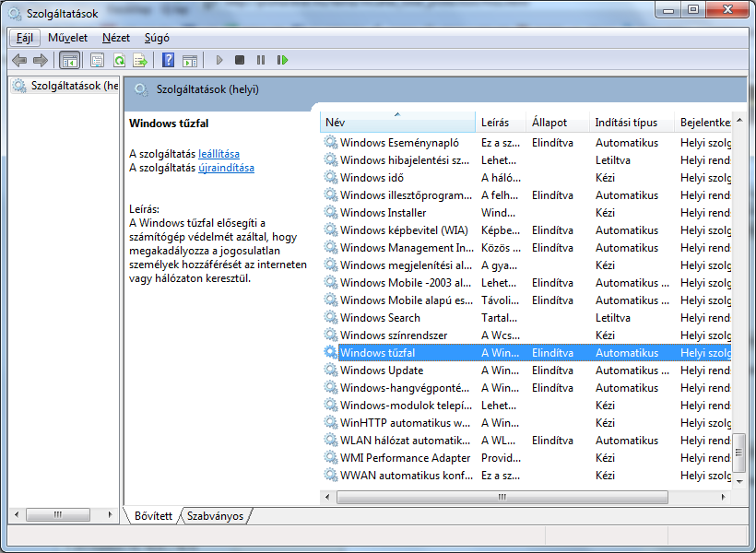756x553 pixels.
Task: Click the gear icon beside Windows színrendszer
Action: pos(330,335)
